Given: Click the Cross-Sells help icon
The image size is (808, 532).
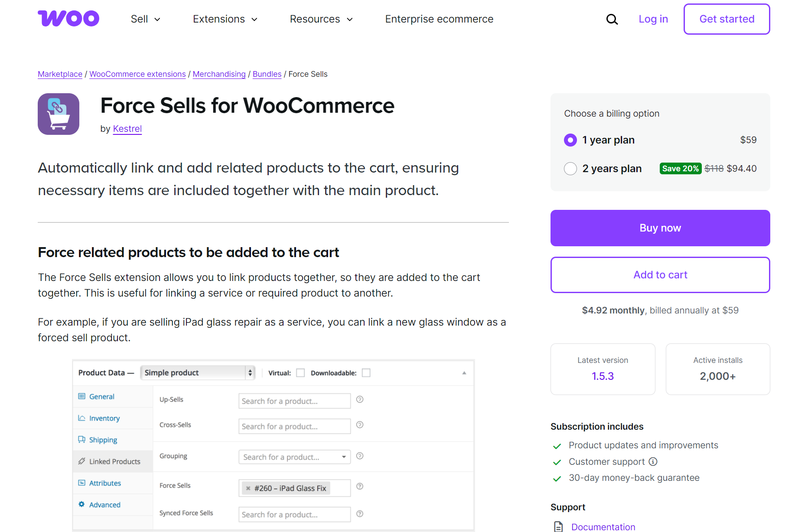Looking at the screenshot, I should click(360, 425).
